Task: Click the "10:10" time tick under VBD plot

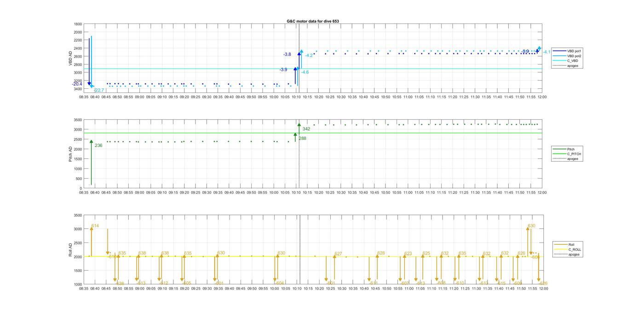Action: click(x=297, y=97)
